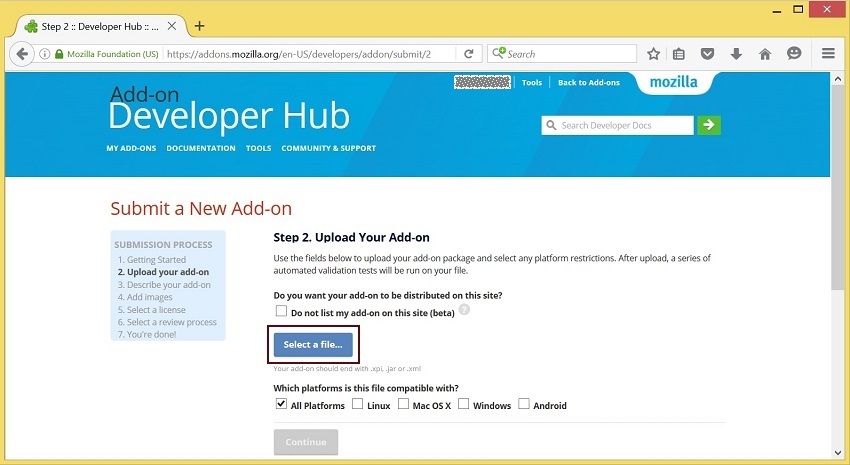
Task: Click the search engine icon in browser search
Action: (x=499, y=53)
